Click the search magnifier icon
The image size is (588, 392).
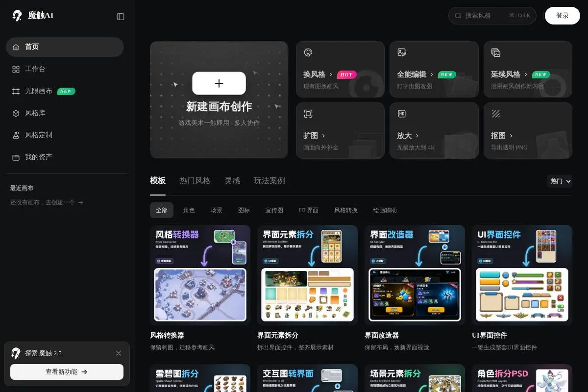(458, 16)
